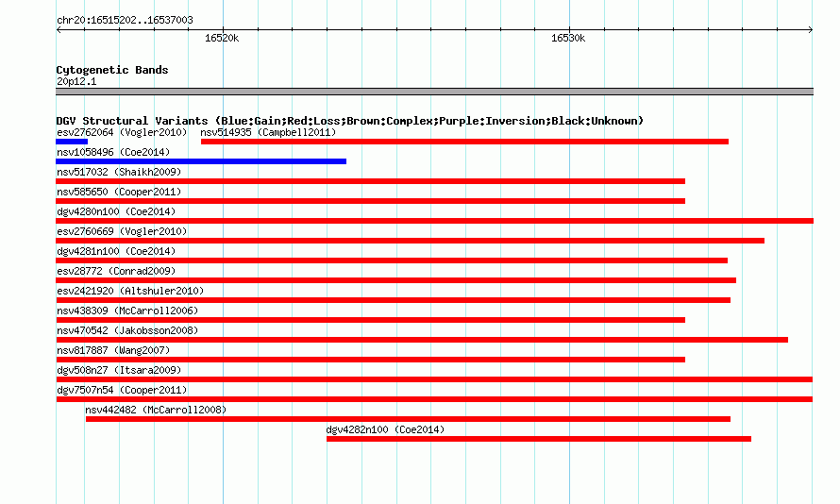
Task: Click the esv2760669 (Vogler2010) label
Action: [x=122, y=231]
